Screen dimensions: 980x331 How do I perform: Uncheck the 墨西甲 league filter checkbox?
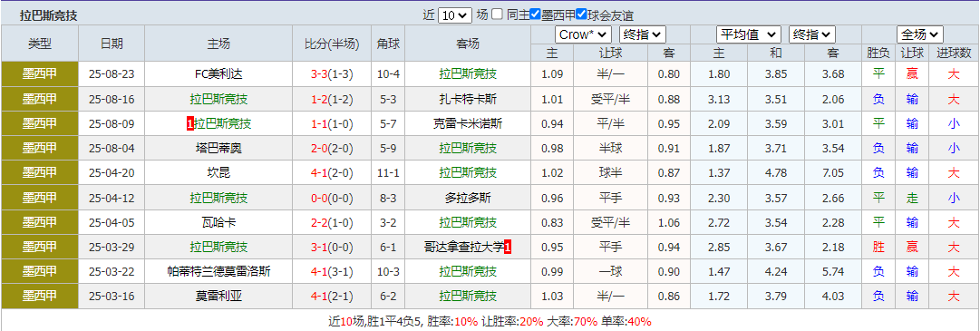pyautogui.click(x=535, y=15)
